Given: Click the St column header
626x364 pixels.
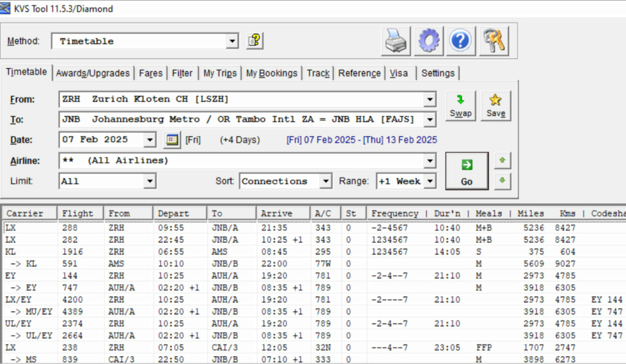Looking at the screenshot, I should pyautogui.click(x=353, y=213).
